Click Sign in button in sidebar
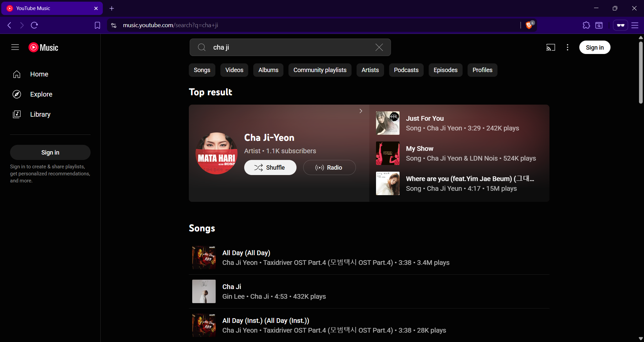644x342 pixels. point(50,152)
